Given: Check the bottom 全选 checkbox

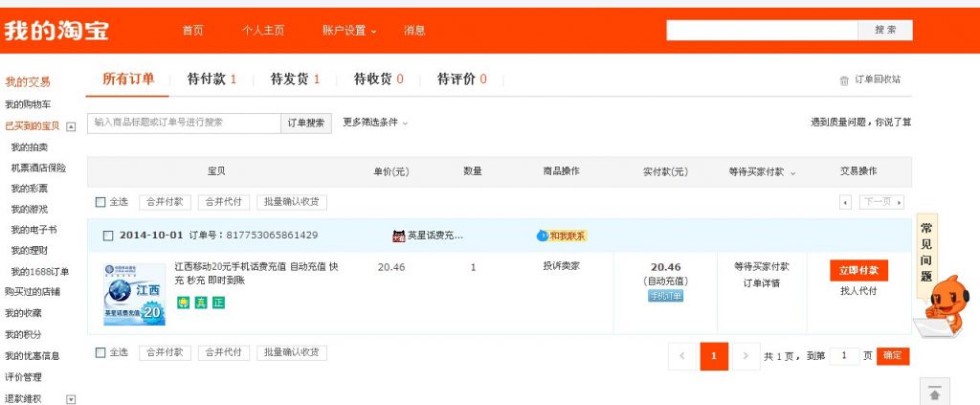Looking at the screenshot, I should [x=100, y=352].
